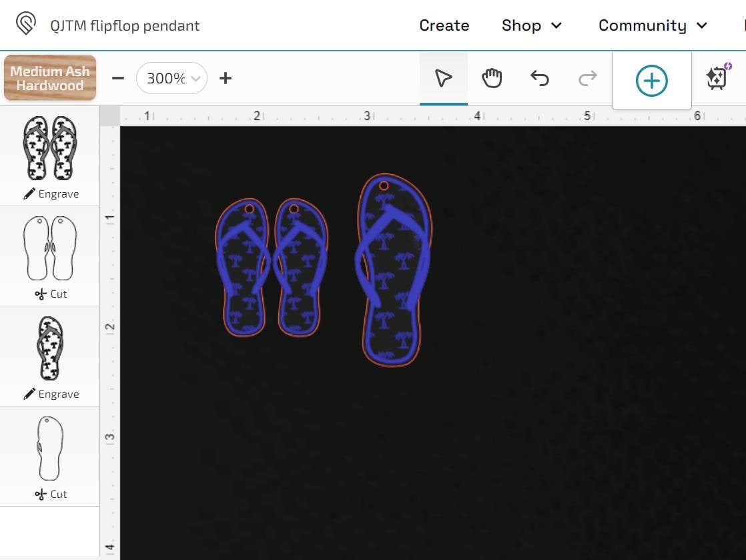Click the left flip-flop of the pair
Viewport: 746px width, 560px height.
coord(243,268)
